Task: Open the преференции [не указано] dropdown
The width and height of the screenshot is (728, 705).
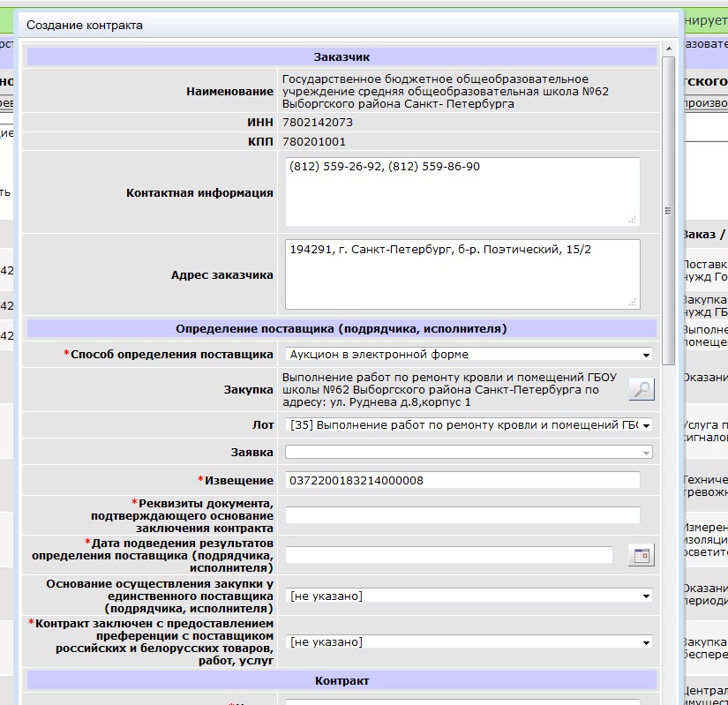Action: tap(469, 641)
